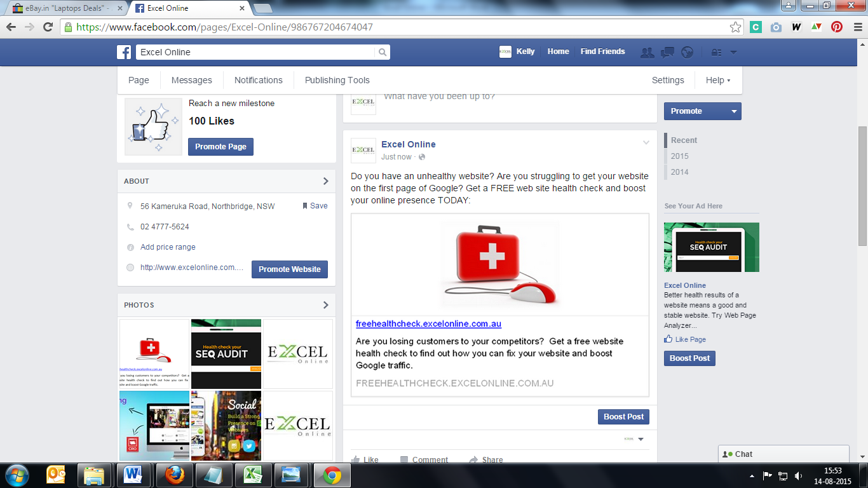Image resolution: width=868 pixels, height=488 pixels.
Task: Click the post audience globe icon
Action: click(422, 157)
